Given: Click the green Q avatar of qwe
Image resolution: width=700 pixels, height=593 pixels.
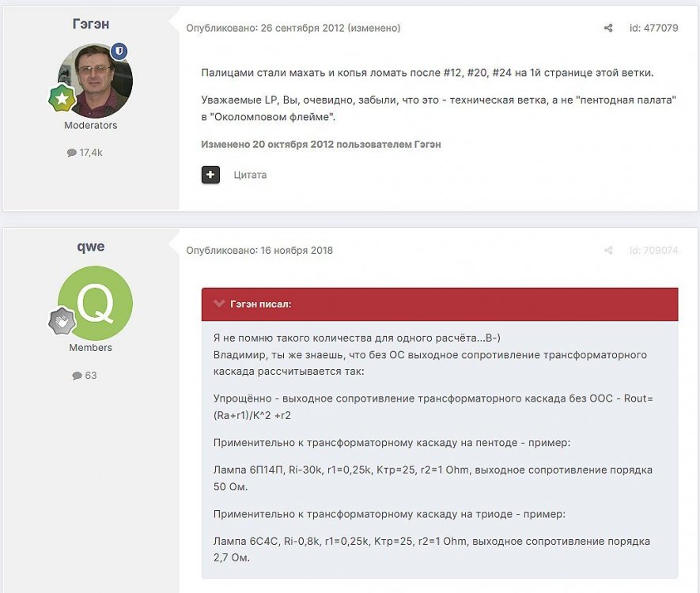Looking at the screenshot, I should pos(95,304).
